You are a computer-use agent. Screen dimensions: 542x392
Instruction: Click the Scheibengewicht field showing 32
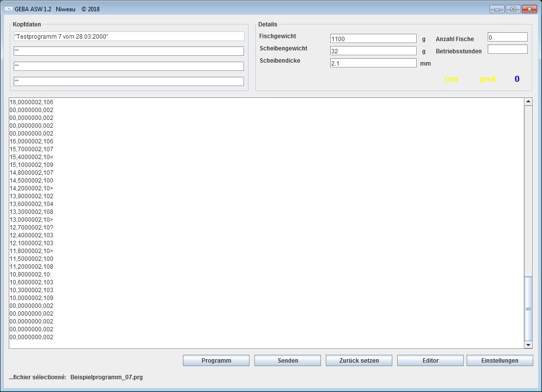click(373, 51)
